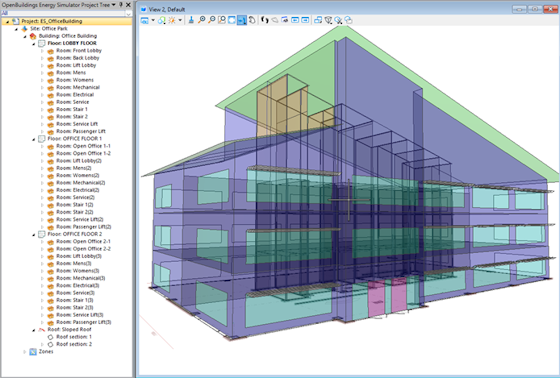Toggle auto-hide pin on Project Tree panel
The height and width of the screenshot is (378, 560).
coord(121,5)
